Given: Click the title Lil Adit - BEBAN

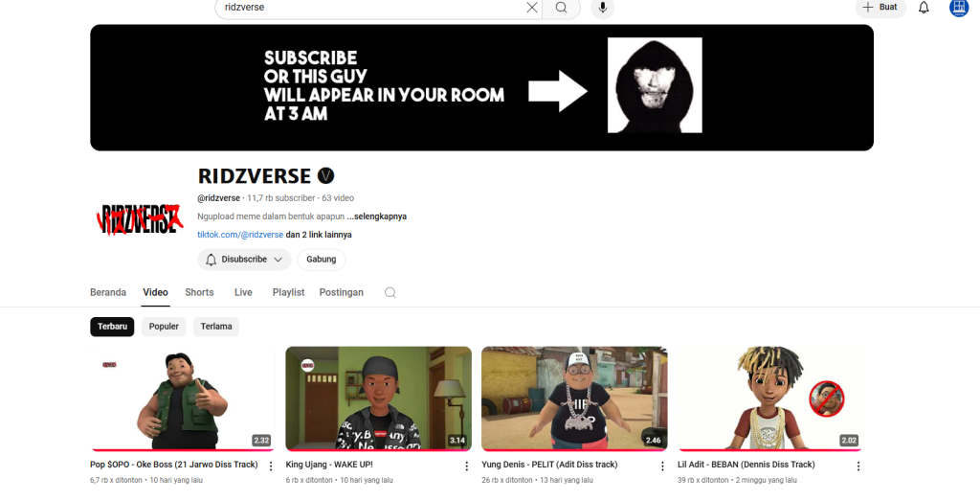Looking at the screenshot, I should (x=746, y=465).
